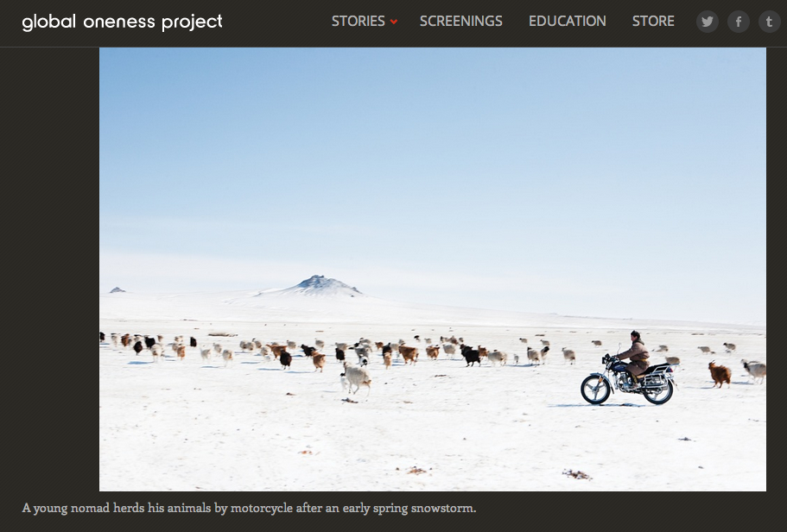Click the nomad riding the motorcycle

tap(636, 354)
